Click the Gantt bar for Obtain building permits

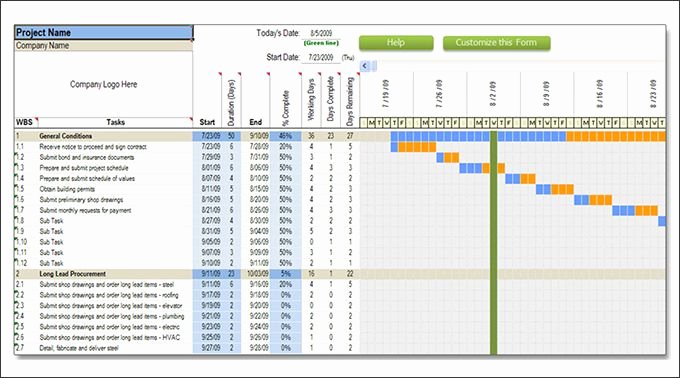(555, 189)
